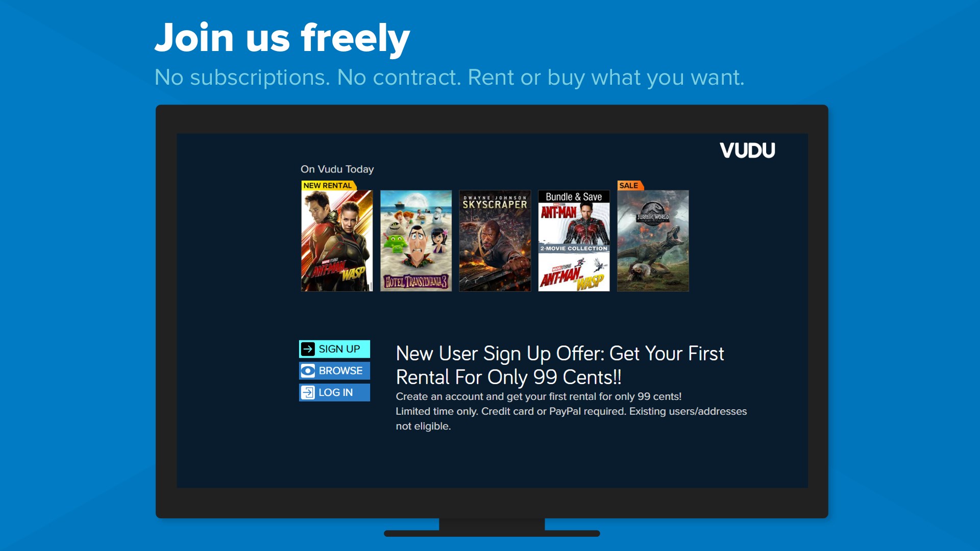Open the Ant-Man 2-Movie Collection bundle
Viewport: 980px width, 551px height.
[x=574, y=241]
